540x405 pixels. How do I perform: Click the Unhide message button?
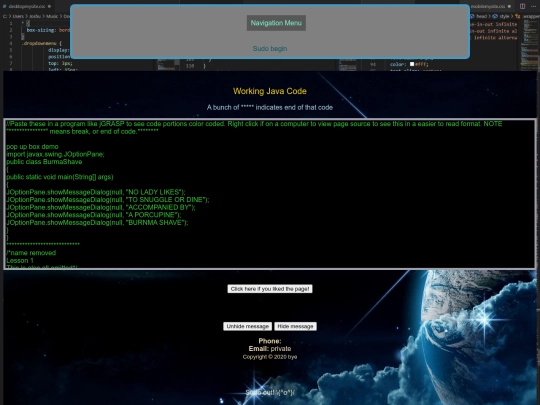click(x=247, y=326)
